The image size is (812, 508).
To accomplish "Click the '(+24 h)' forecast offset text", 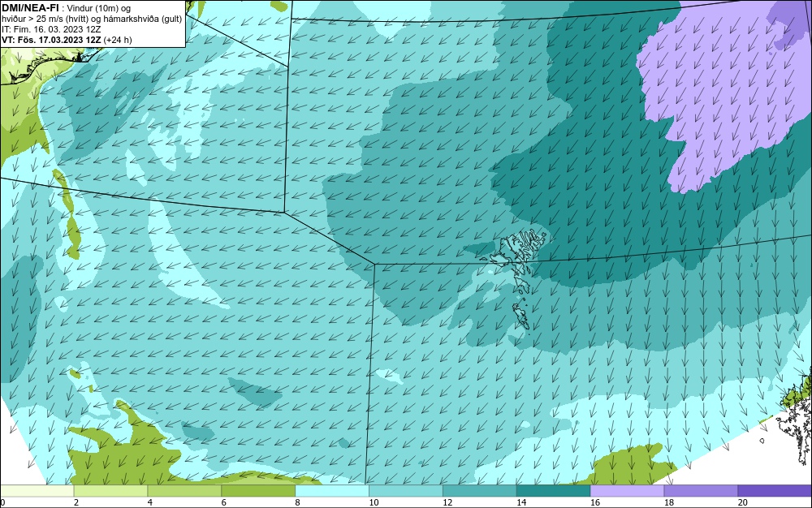I will pyautogui.click(x=118, y=40).
